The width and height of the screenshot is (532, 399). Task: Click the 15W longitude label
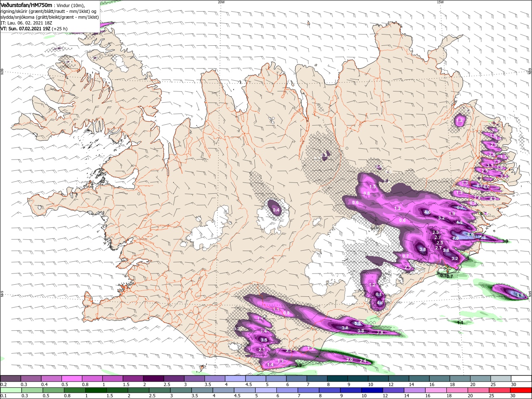tap(440, 2)
